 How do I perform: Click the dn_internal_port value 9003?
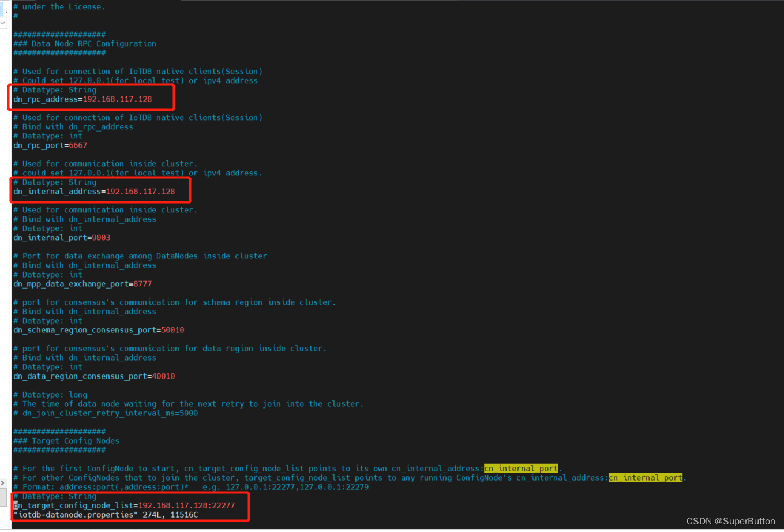[101, 238]
